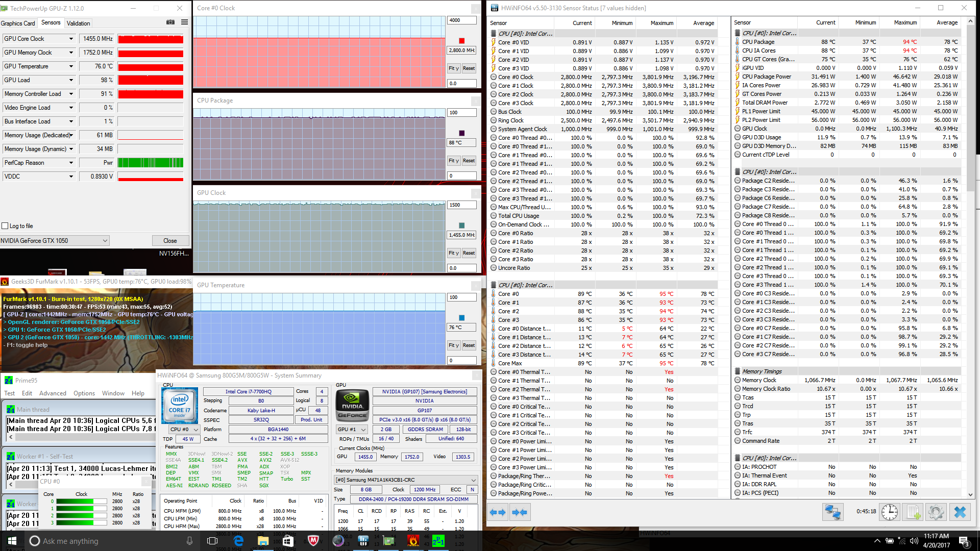
Task: Open PerfCap Reason sensor dropdown
Action: [71, 163]
